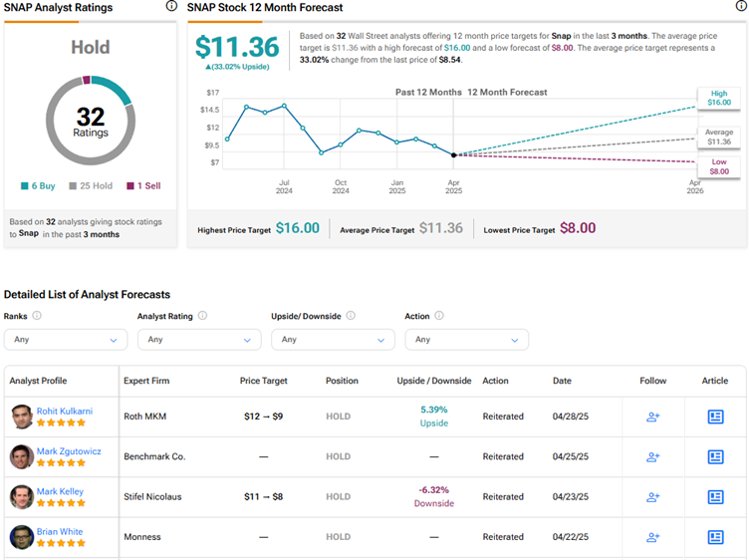
Task: Click the 1 Sell legend entry
Action: pos(143,186)
